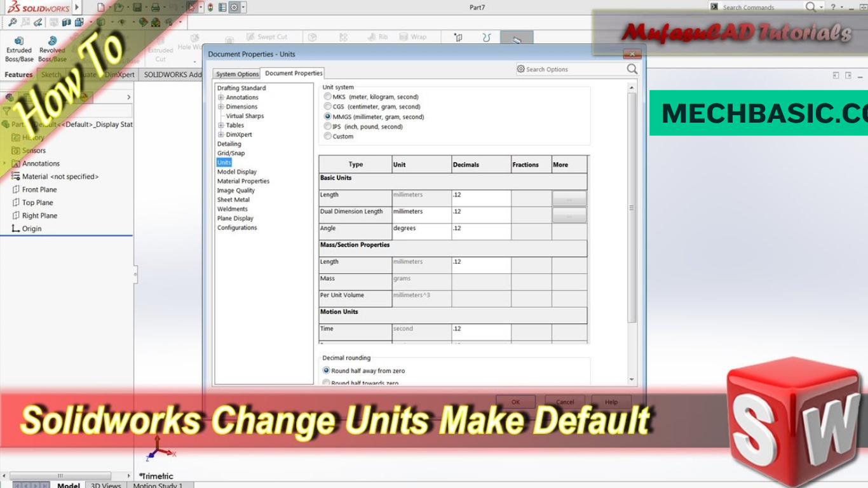Select the Custom unit system radio
Screen dimensions: 868x488
tap(328, 136)
